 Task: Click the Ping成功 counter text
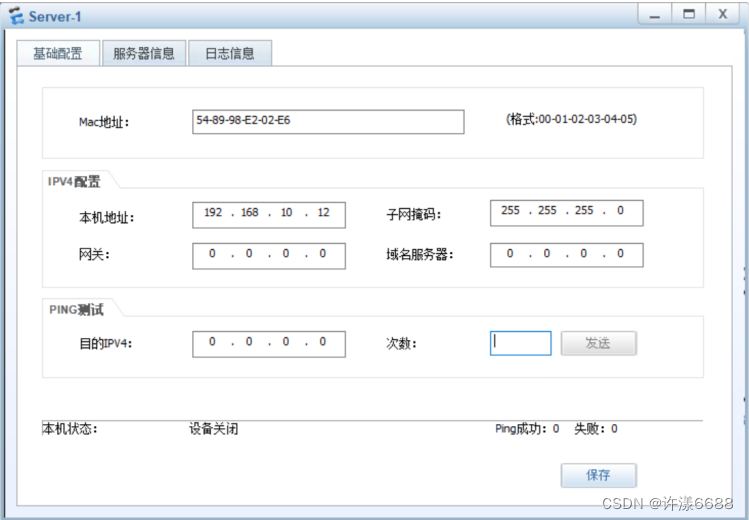(x=527, y=429)
